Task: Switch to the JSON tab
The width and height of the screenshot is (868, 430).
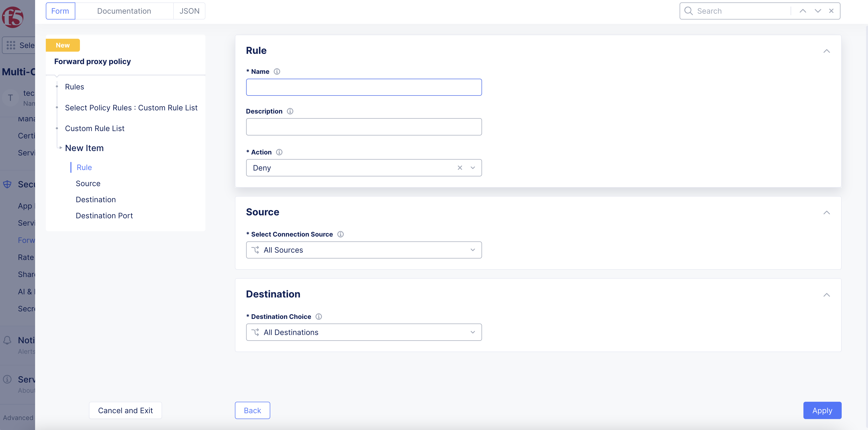Action: [189, 11]
